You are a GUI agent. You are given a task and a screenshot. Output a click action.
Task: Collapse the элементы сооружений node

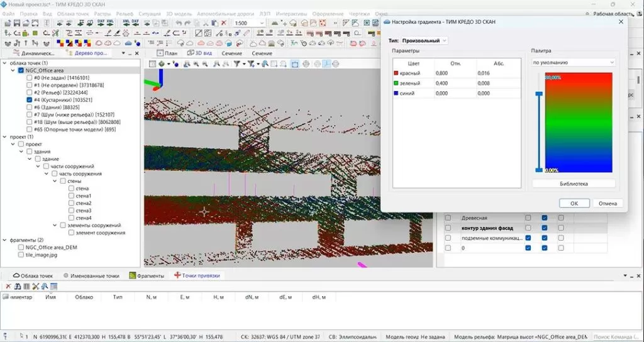(55, 226)
